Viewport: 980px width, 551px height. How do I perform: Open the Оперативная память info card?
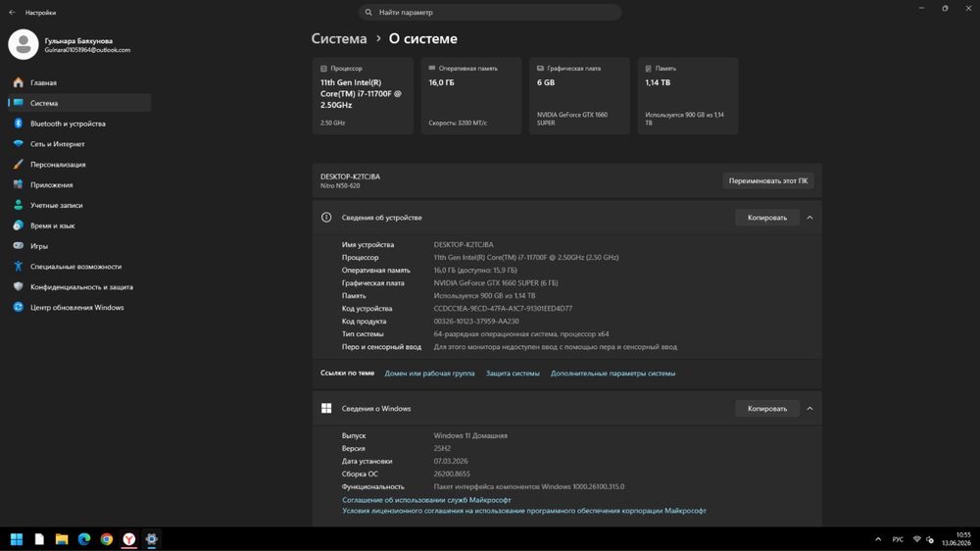(470, 96)
